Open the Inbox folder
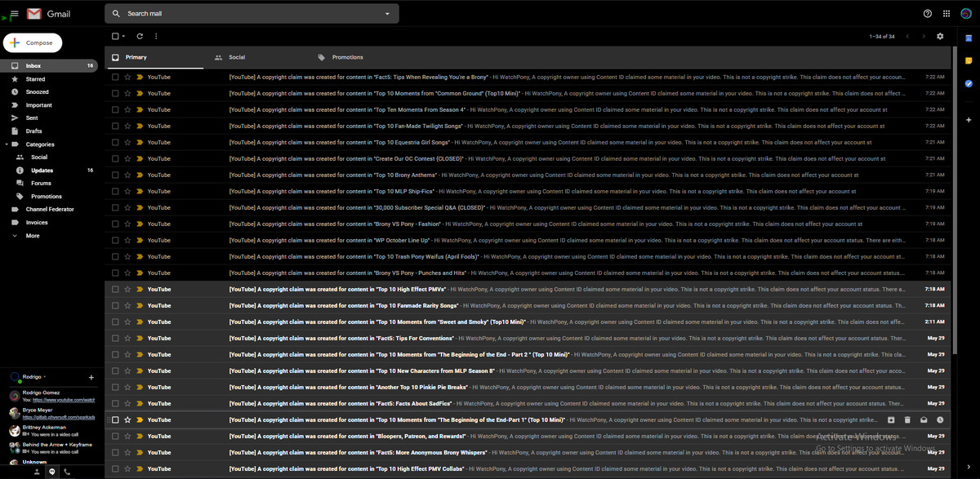This screenshot has height=479, width=980. 49,65
